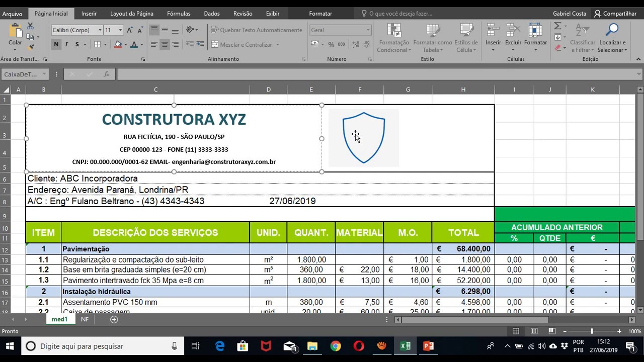644x362 pixels.
Task: Decrease font size with the smaller A
Action: click(139, 30)
